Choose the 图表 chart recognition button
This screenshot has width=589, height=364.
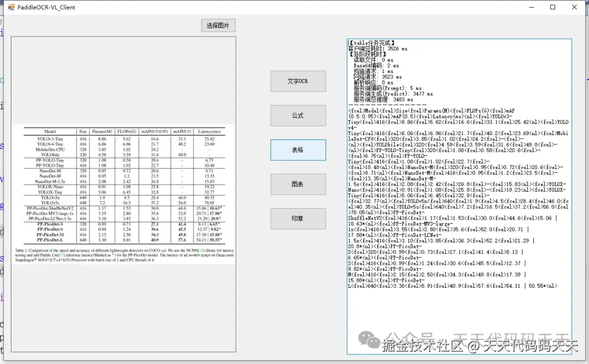298,184
